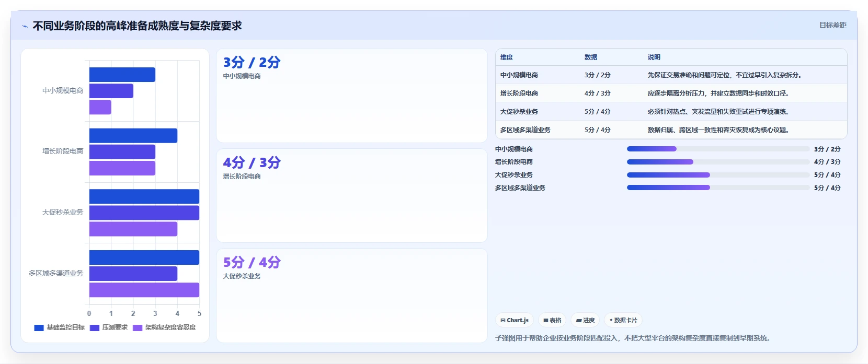Click the 中小规模电商 label in the progress list
The height and width of the screenshot is (364, 868).
(x=514, y=149)
